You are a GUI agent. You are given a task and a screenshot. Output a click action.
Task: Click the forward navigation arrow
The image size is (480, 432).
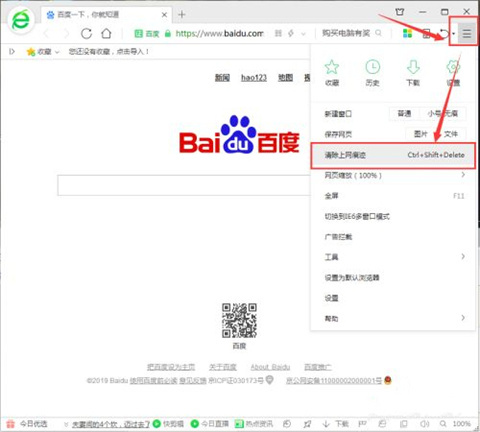67,33
